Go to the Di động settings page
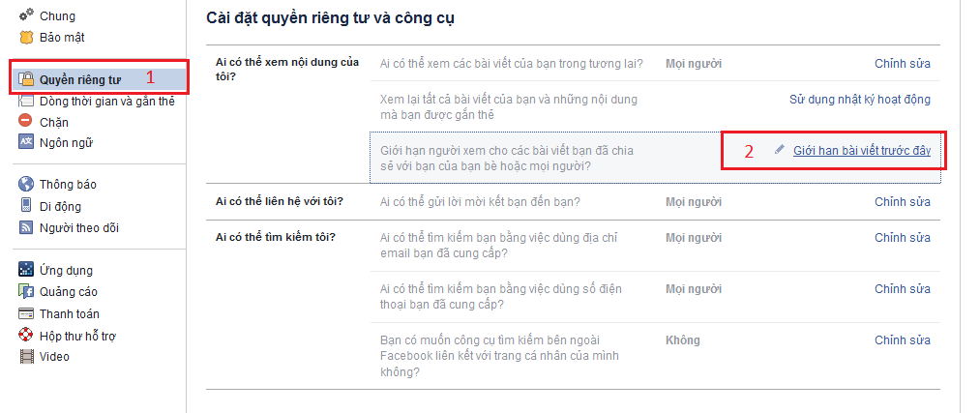Image resolution: width=980 pixels, height=413 pixels. pos(60,206)
